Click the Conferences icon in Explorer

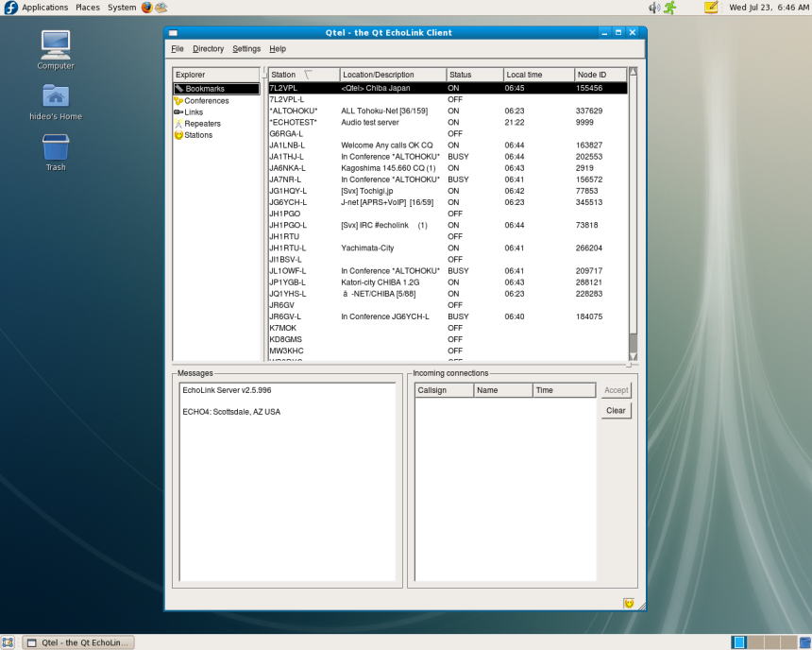(178, 100)
